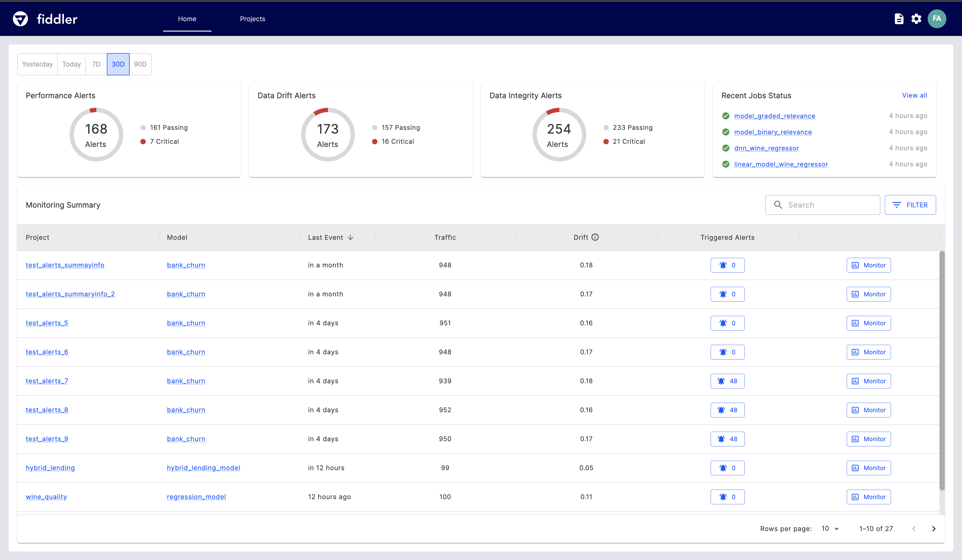Click Monitor button for hybrid_lending
The width and height of the screenshot is (962, 560).
869,468
